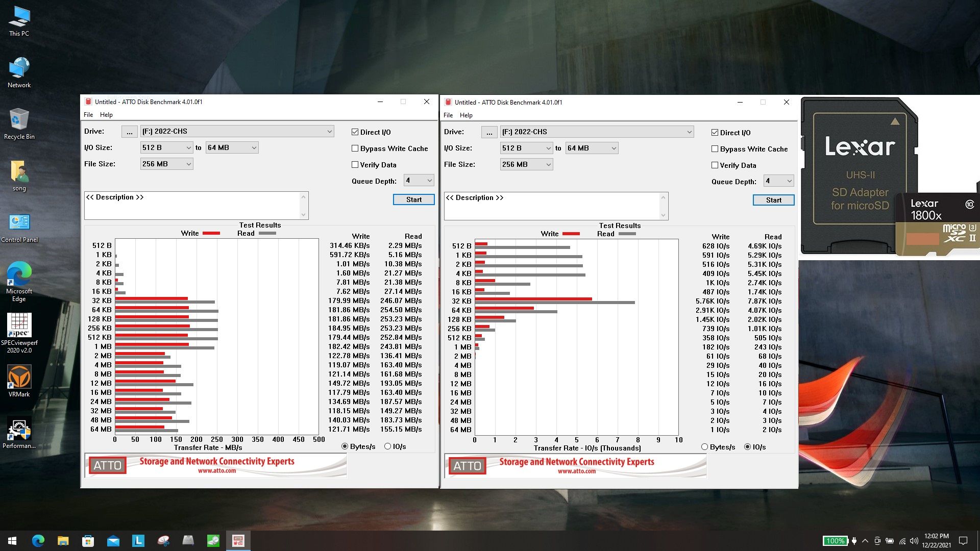Show hidden system tray icons
Image resolution: width=980 pixels, height=551 pixels.
click(865, 541)
